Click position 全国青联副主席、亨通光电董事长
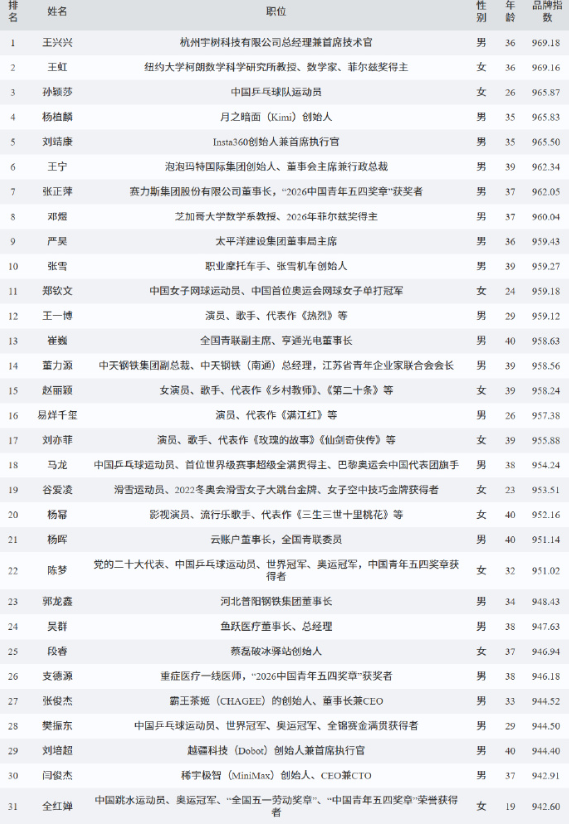Image resolution: width=569 pixels, height=824 pixels. pos(276,341)
